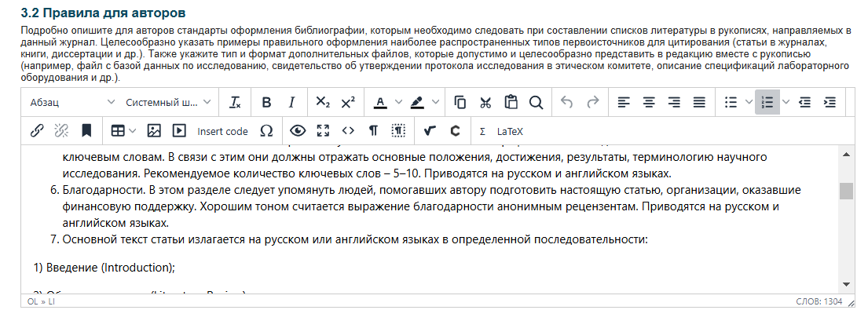Click the Insert code button
Screen dimensions: 868x310
click(x=222, y=131)
